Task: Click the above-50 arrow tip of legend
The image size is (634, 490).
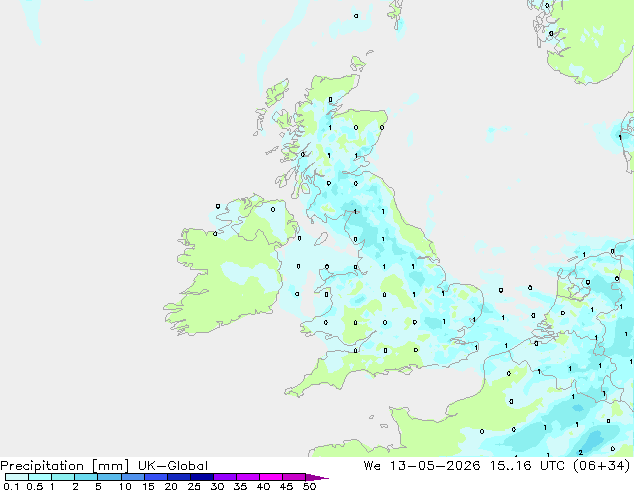Action: click(317, 477)
